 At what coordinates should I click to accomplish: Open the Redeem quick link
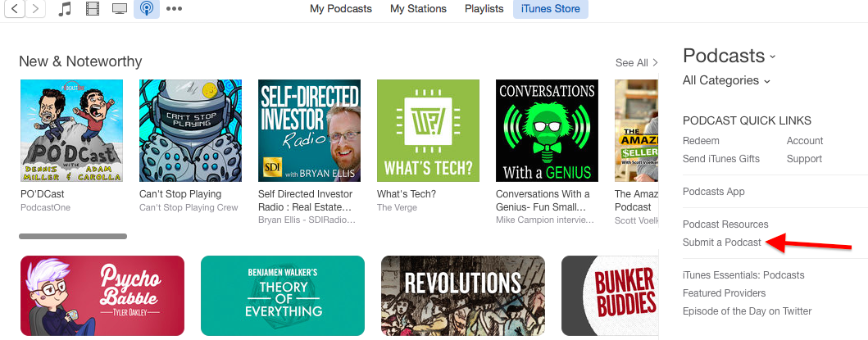(x=701, y=141)
